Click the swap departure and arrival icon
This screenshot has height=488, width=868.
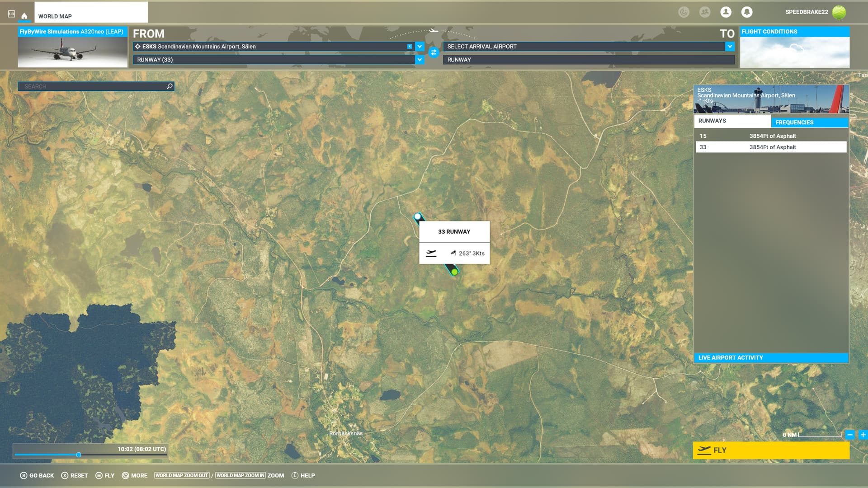[x=434, y=52]
